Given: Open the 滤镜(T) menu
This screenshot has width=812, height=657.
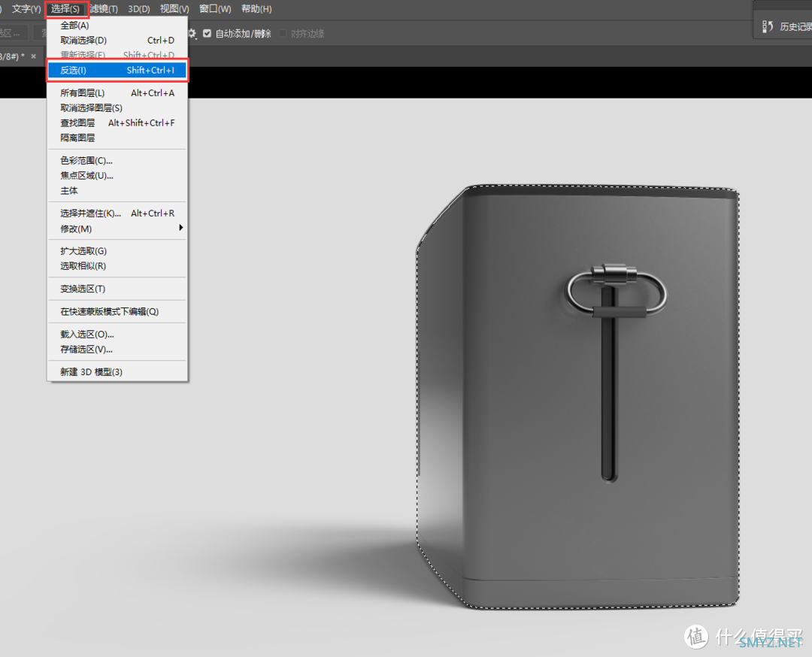Looking at the screenshot, I should pyautogui.click(x=104, y=9).
